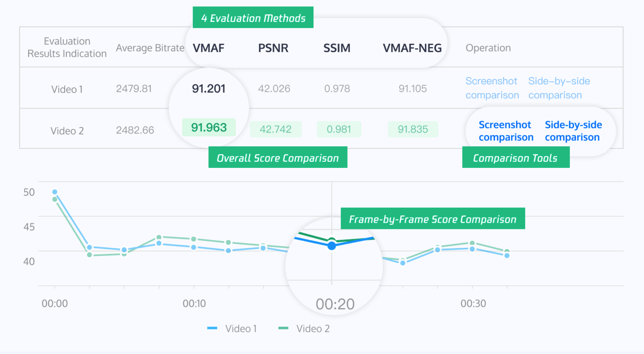Click Video 1 VMAF score 91.201
This screenshot has height=354, width=644.
tap(209, 89)
